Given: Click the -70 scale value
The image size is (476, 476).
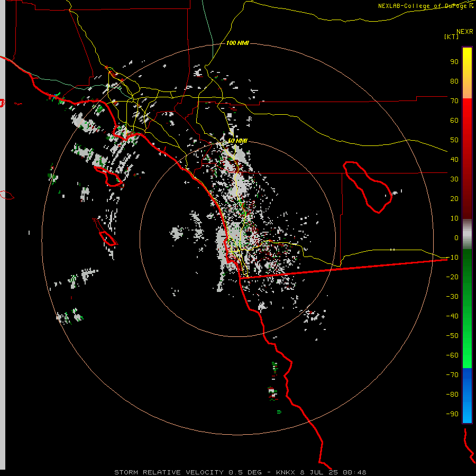Looking at the screenshot, I should [x=452, y=375].
